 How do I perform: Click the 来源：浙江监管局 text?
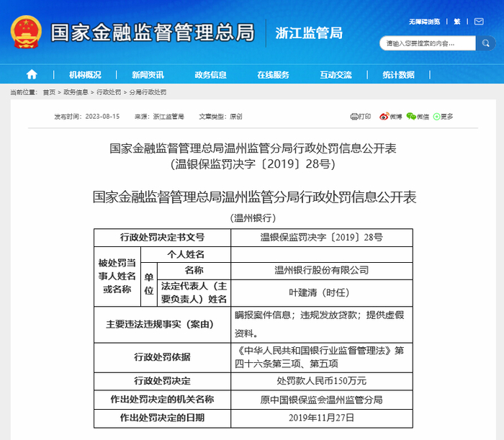click(x=159, y=117)
